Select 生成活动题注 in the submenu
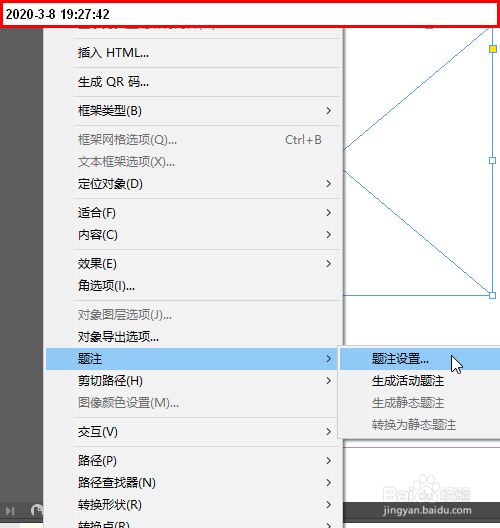The width and height of the screenshot is (500, 528). click(420, 381)
